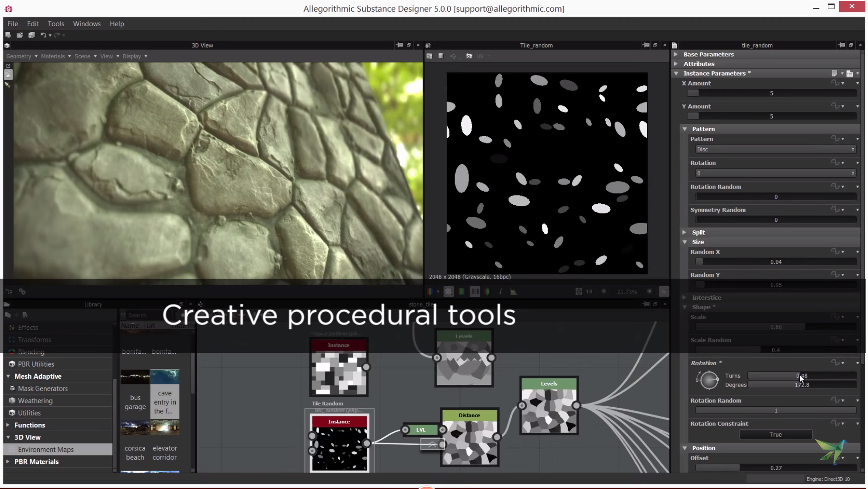The width and height of the screenshot is (868, 489).
Task: Expand the Base Parameters section
Action: tap(676, 54)
